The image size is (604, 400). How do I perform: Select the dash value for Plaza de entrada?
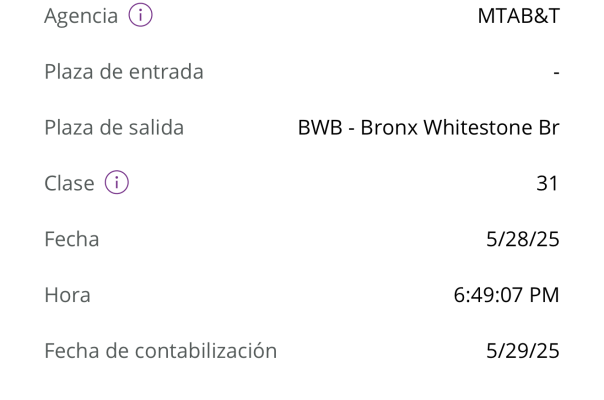pyautogui.click(x=556, y=72)
